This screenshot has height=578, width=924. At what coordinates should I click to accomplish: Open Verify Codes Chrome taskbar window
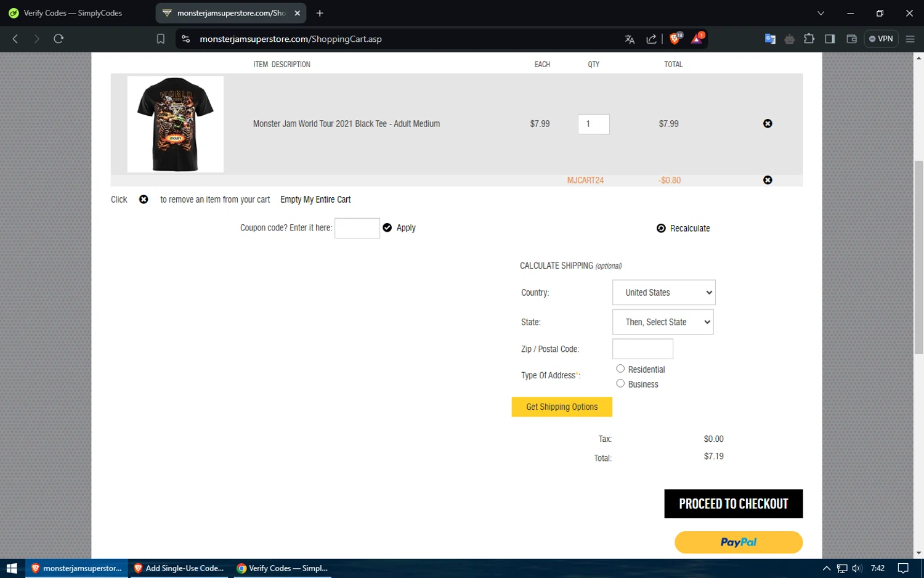point(283,568)
